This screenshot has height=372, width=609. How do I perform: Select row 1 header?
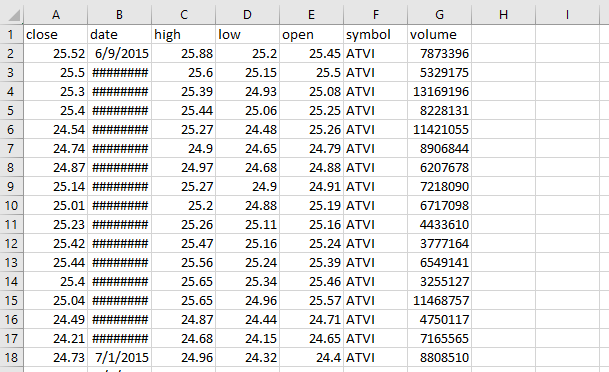11,35
